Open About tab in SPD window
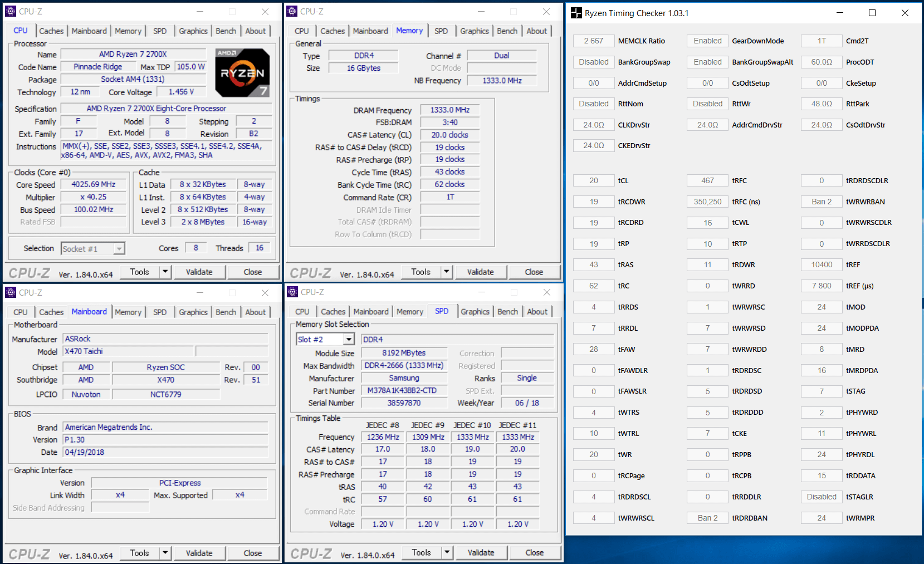 537,312
